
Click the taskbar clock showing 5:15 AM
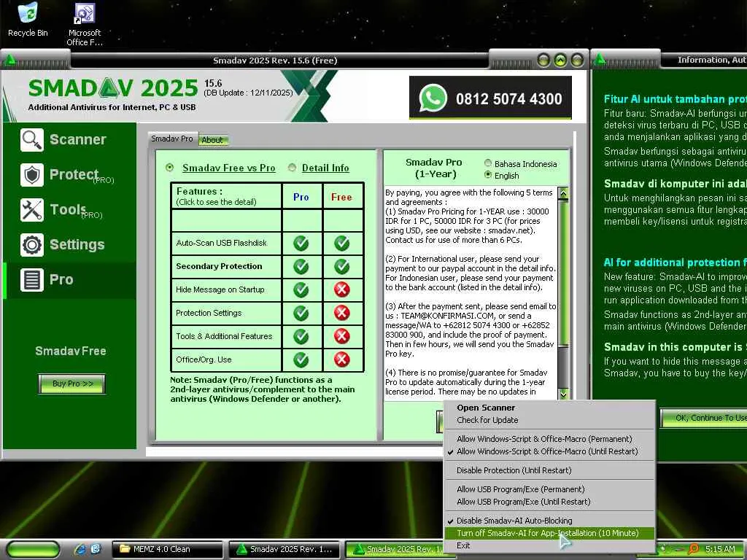(x=720, y=549)
